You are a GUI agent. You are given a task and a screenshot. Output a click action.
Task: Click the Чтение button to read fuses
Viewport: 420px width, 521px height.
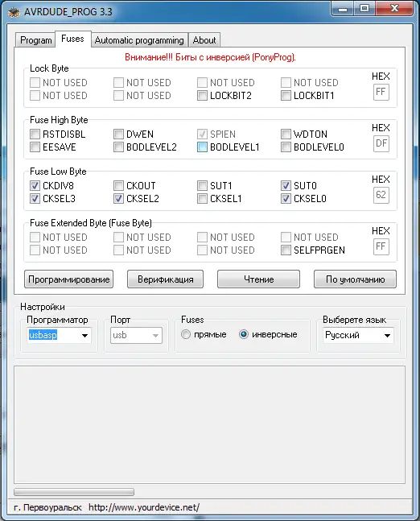(x=258, y=279)
